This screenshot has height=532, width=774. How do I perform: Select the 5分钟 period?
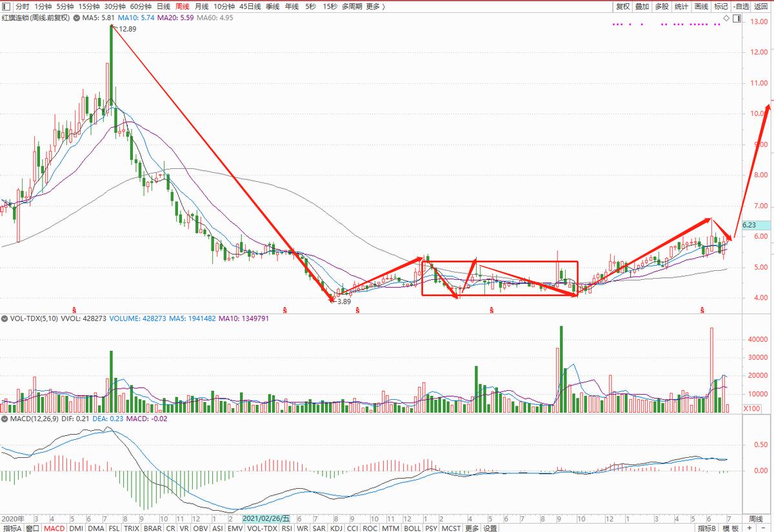coord(64,6)
